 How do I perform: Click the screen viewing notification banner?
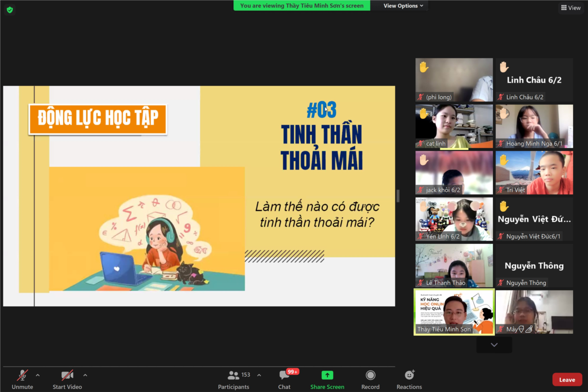(302, 6)
